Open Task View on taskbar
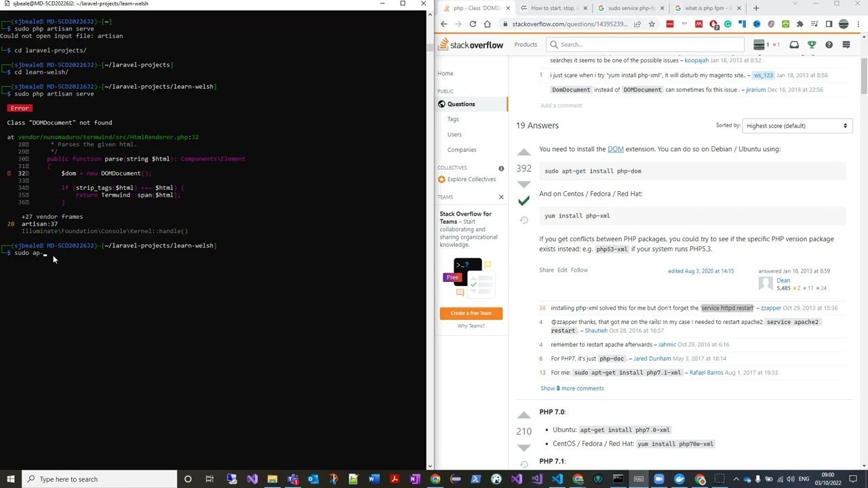 210,479
